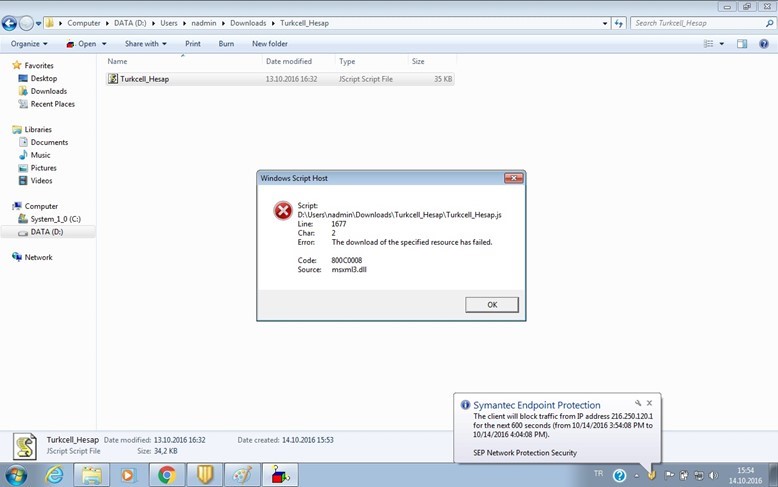Click the DATA (D:) breadcrumb segment

[130, 23]
